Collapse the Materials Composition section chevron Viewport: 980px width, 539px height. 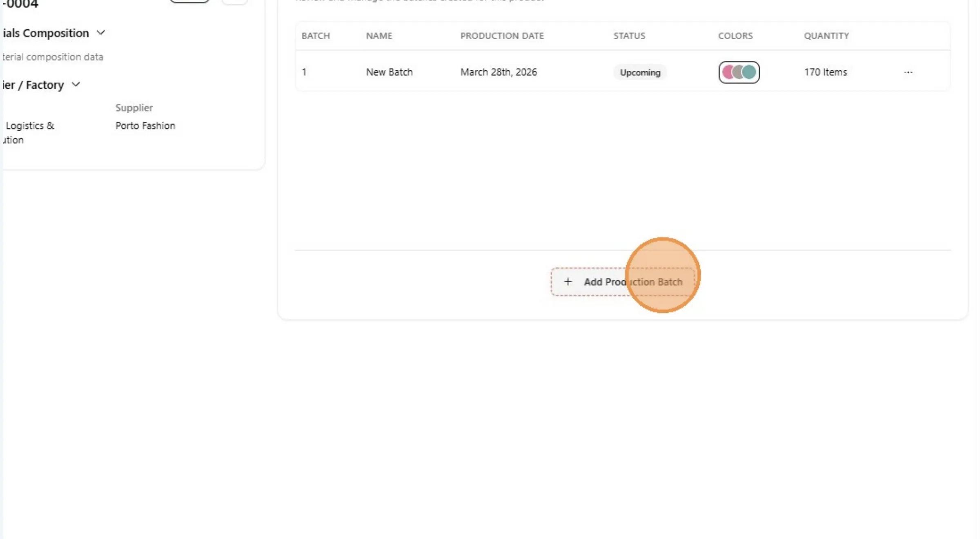[101, 32]
